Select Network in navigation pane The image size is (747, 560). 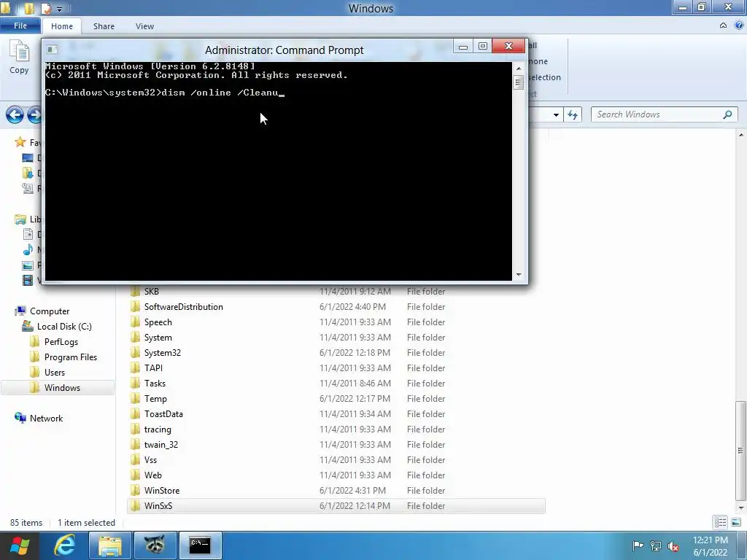pos(46,418)
